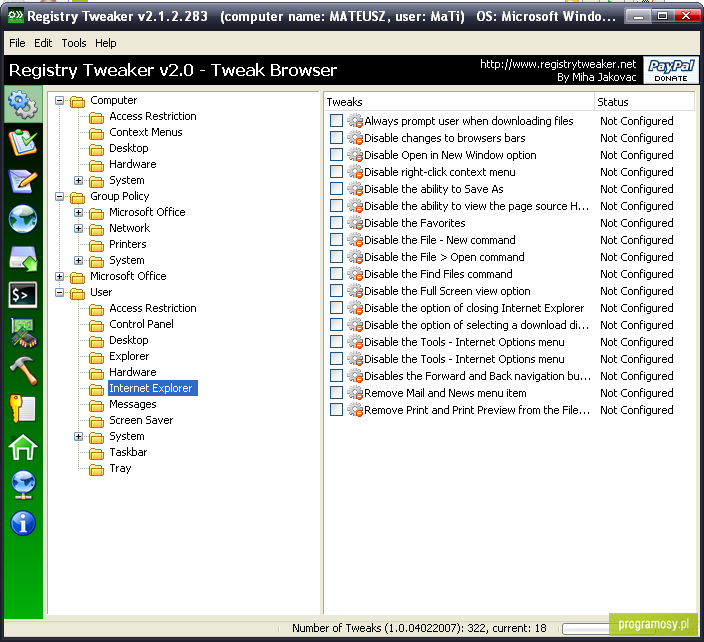Click the Number of Tweaks status bar text
This screenshot has width=704, height=642.
point(419,628)
